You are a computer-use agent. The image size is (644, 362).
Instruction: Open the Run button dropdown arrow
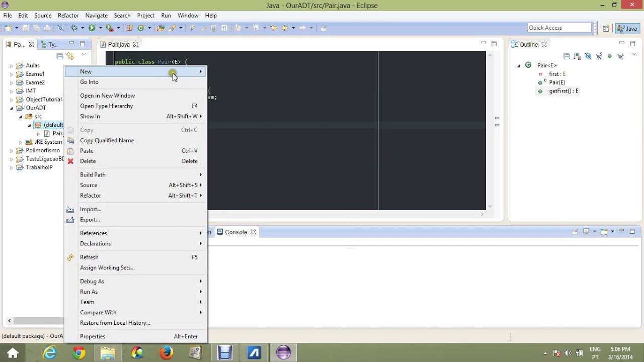point(100,28)
